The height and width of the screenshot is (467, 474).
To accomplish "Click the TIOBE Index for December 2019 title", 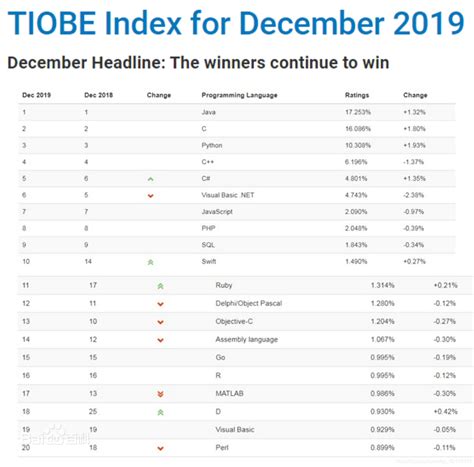I will coord(236,23).
